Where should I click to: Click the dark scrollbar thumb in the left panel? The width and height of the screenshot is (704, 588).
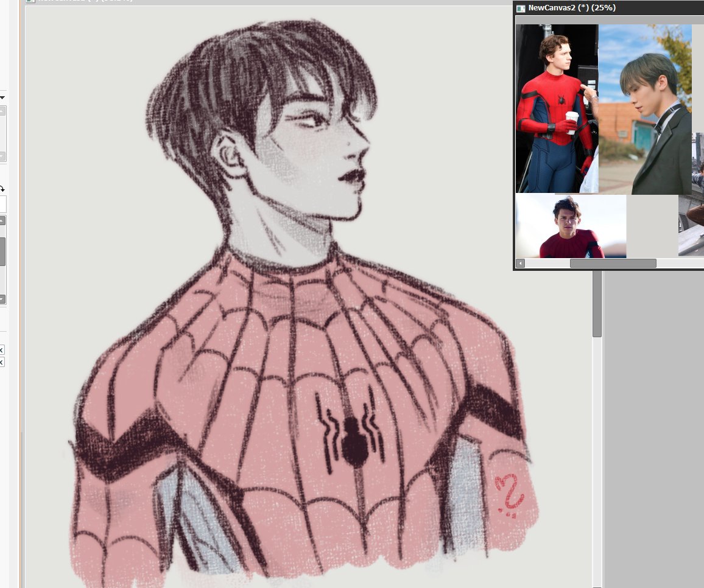pyautogui.click(x=2, y=251)
